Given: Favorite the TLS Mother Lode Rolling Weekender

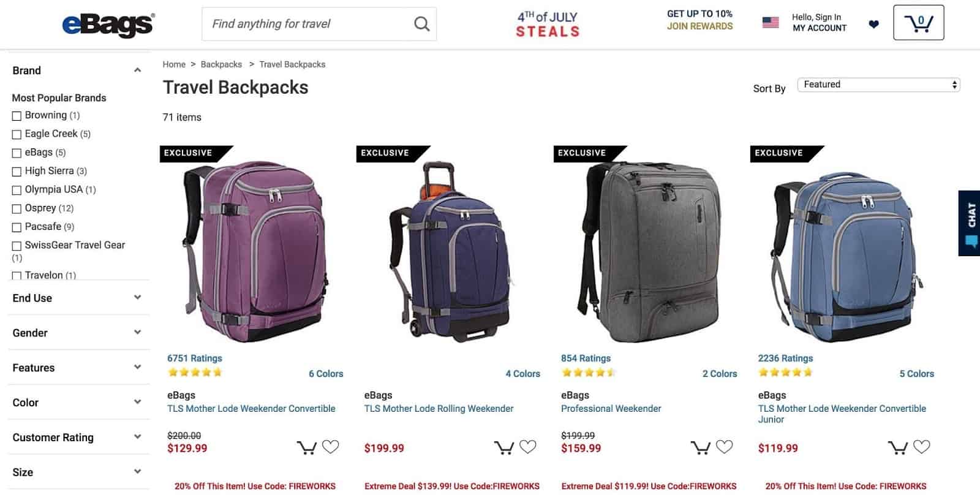Looking at the screenshot, I should click(527, 447).
